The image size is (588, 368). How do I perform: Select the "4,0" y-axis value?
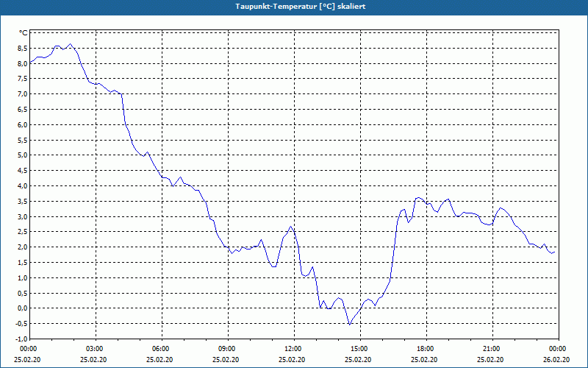click(x=22, y=186)
